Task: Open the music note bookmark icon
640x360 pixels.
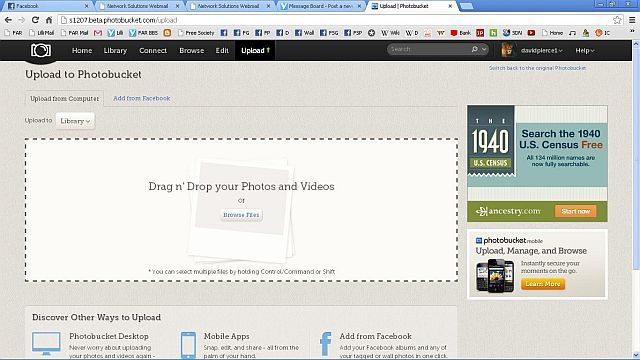Action: click(573, 33)
